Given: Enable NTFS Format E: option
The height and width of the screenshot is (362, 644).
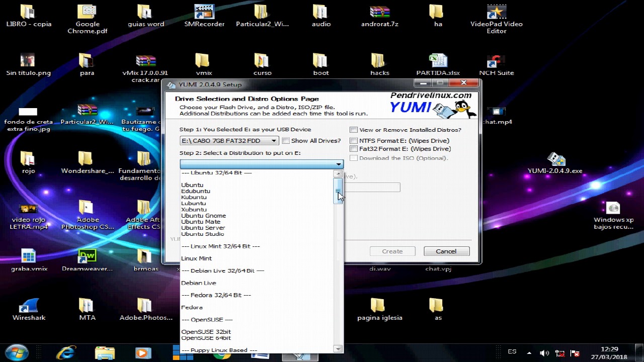Looking at the screenshot, I should [x=353, y=141].
